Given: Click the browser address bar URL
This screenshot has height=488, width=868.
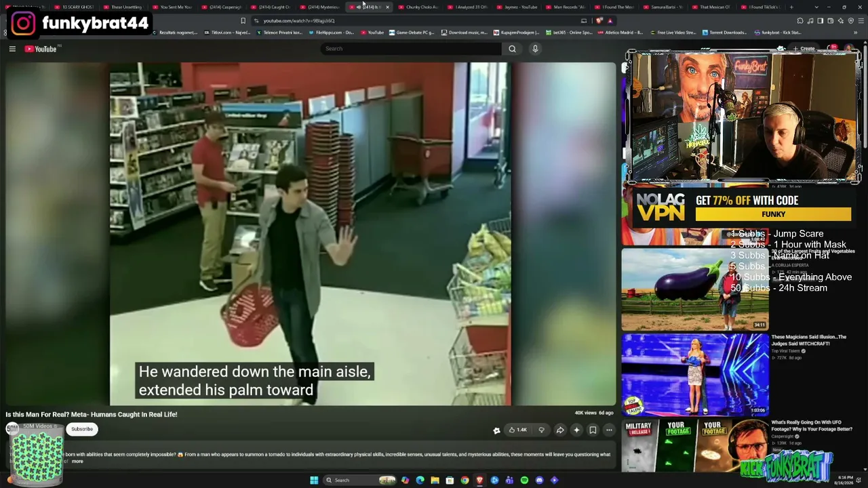Looking at the screenshot, I should click(x=299, y=21).
